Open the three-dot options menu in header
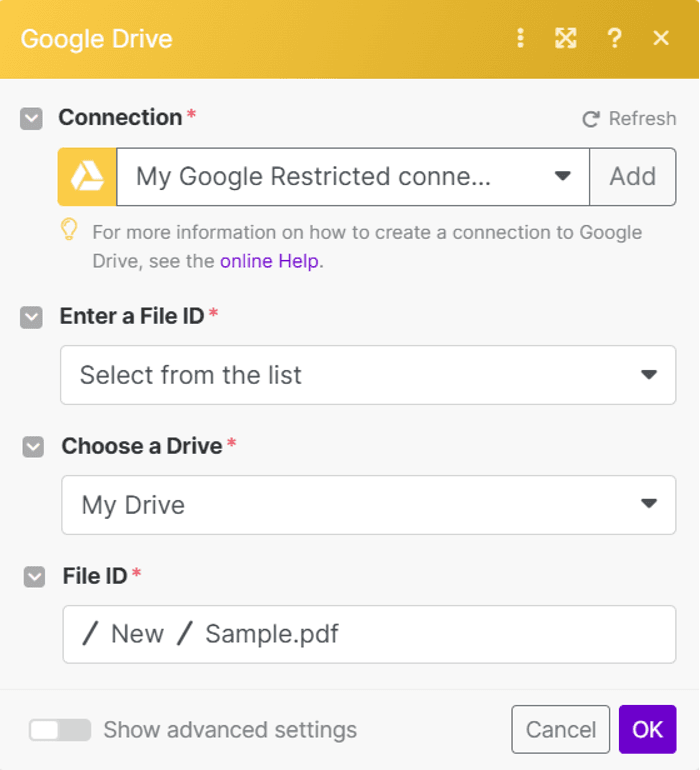 (x=520, y=38)
